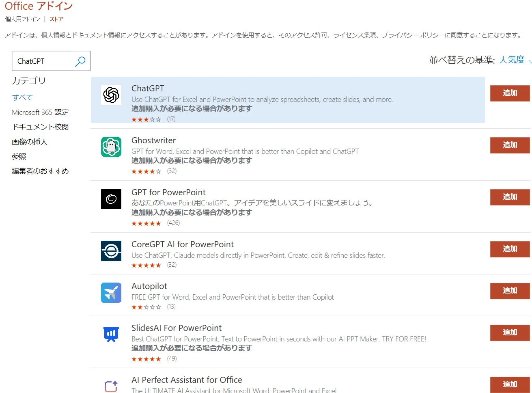Click the search magnifier icon
The height and width of the screenshot is (393, 532).
point(80,61)
